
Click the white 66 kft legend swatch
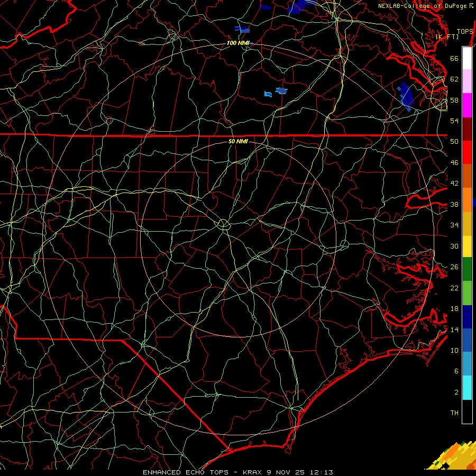point(467,58)
